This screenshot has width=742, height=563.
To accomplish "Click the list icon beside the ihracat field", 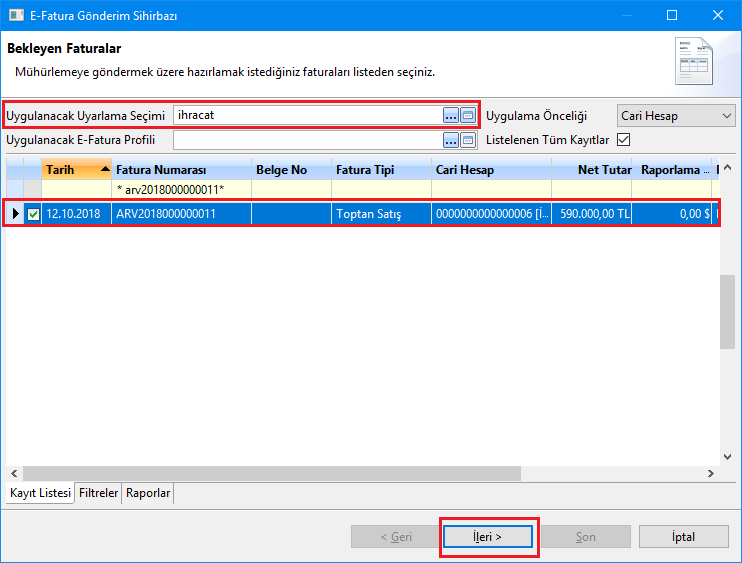I will pos(467,115).
